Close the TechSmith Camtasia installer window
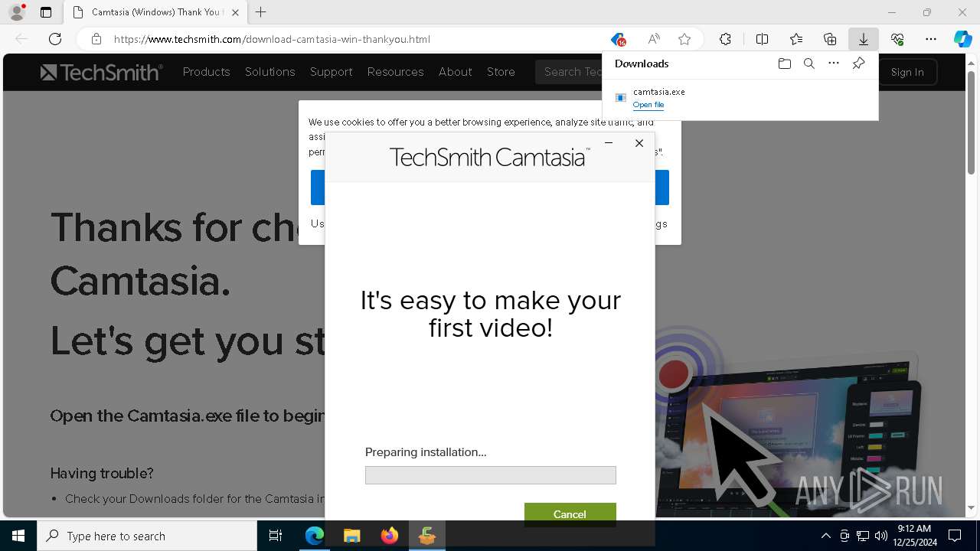 639,143
